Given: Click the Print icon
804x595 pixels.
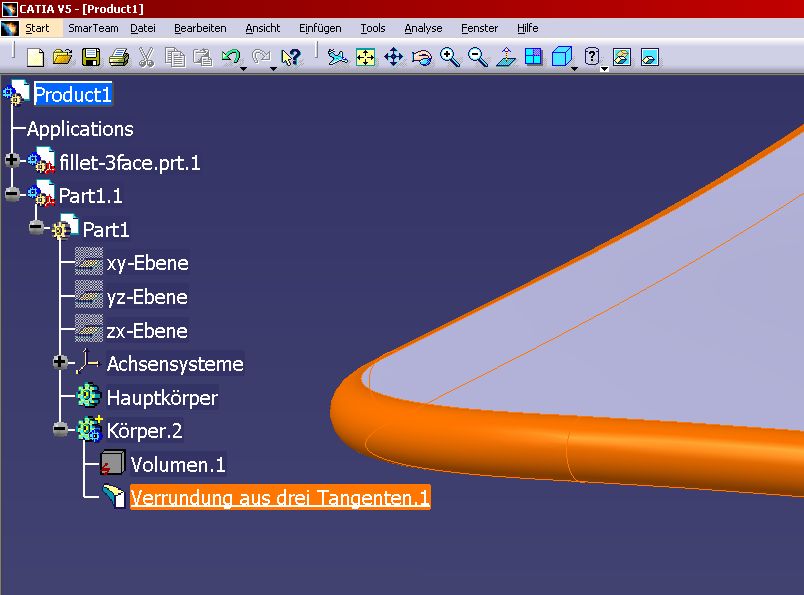Looking at the screenshot, I should click(x=118, y=57).
